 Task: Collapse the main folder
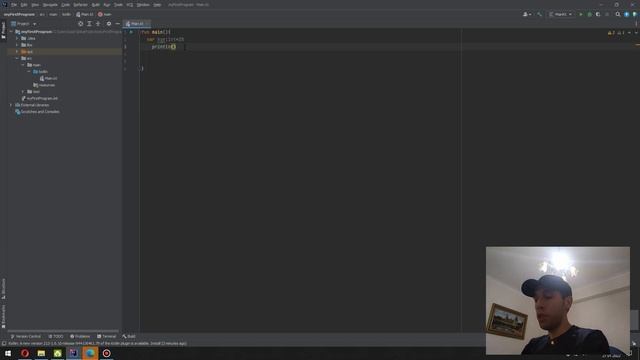click(x=23, y=64)
